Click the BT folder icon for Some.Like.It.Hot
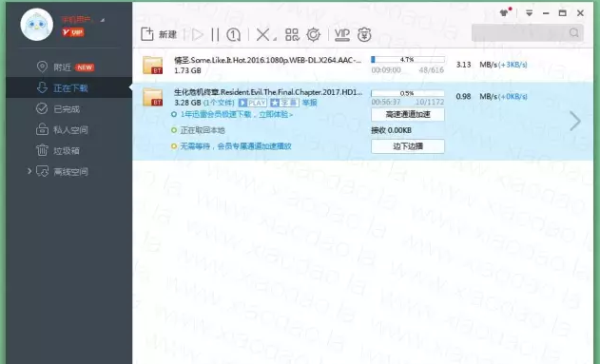600x364 pixels. click(152, 65)
